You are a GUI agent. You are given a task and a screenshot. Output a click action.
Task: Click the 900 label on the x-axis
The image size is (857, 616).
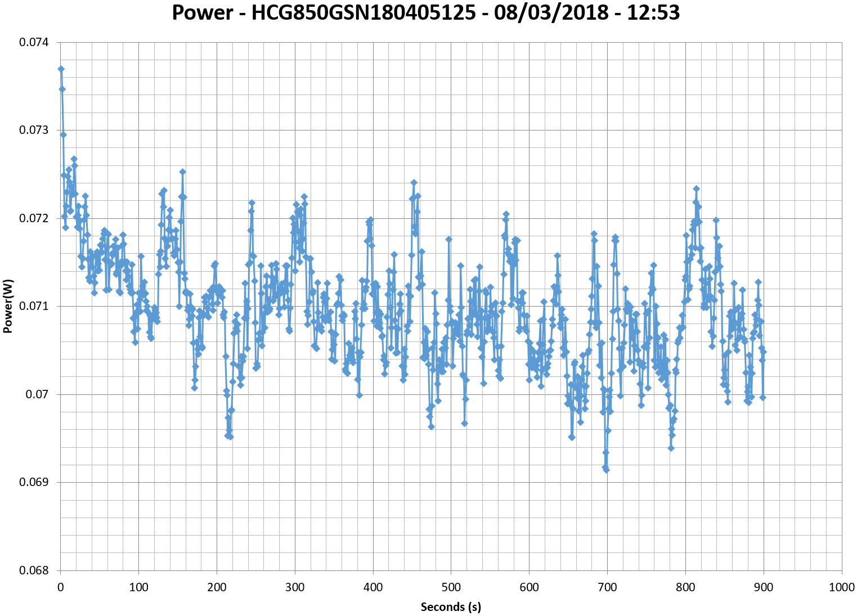click(x=764, y=587)
